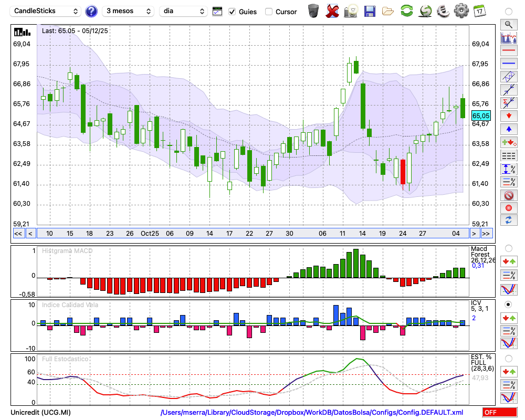Uncheck the Guies checkbox

[233, 12]
